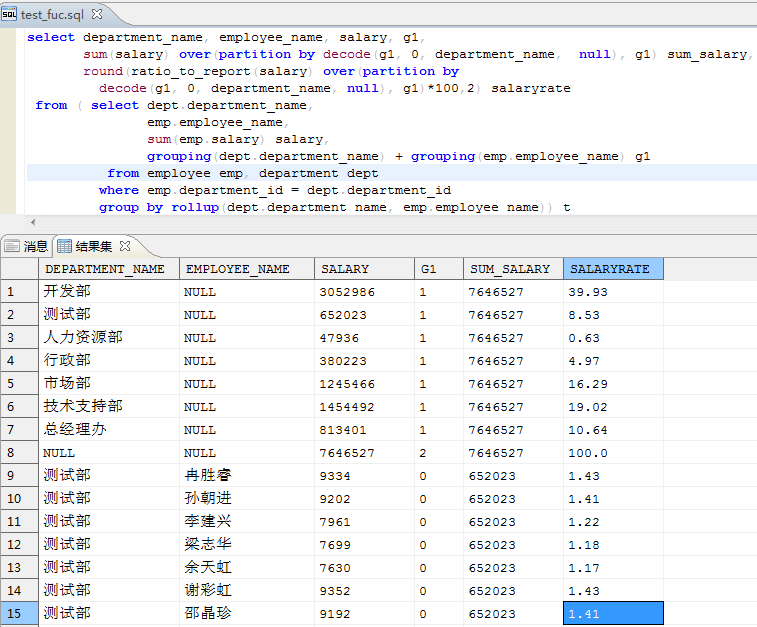Viewport: 757px width, 627px height.
Task: Close the 结果集 result tab
Action: [125, 246]
